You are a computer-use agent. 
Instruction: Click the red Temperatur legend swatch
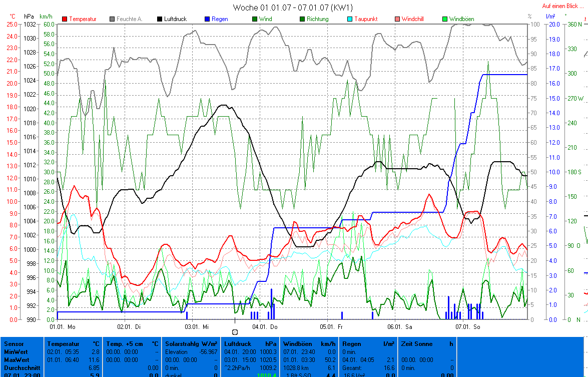click(65, 19)
